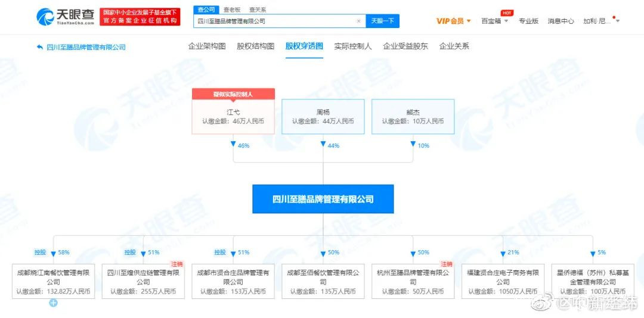
Task: Click the HOT badge above 百宝箱
Action: click(x=507, y=13)
